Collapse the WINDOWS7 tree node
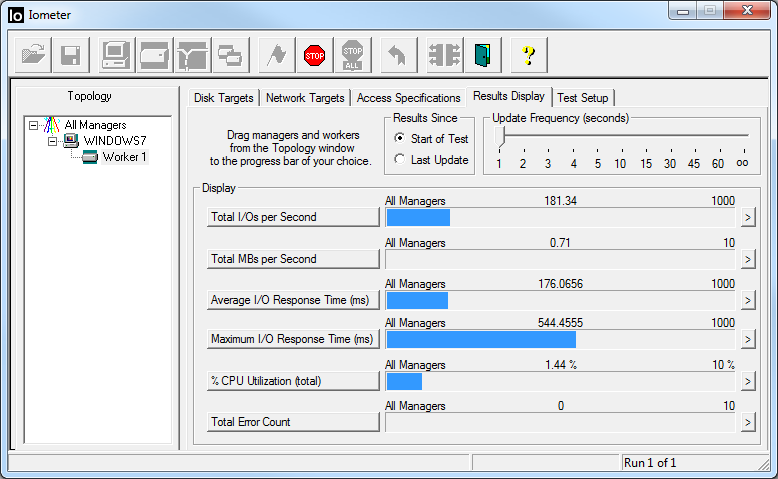This screenshot has width=778, height=479. 53,141
